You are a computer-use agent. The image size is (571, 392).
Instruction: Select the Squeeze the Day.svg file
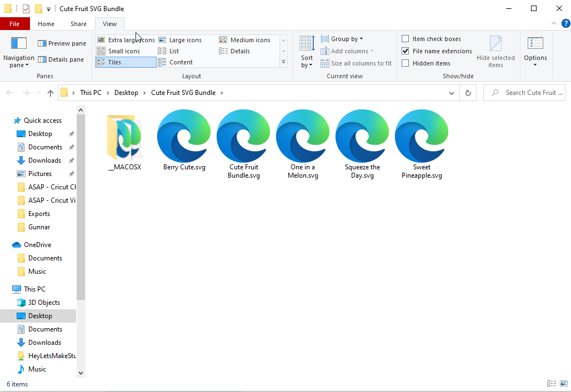click(x=362, y=144)
